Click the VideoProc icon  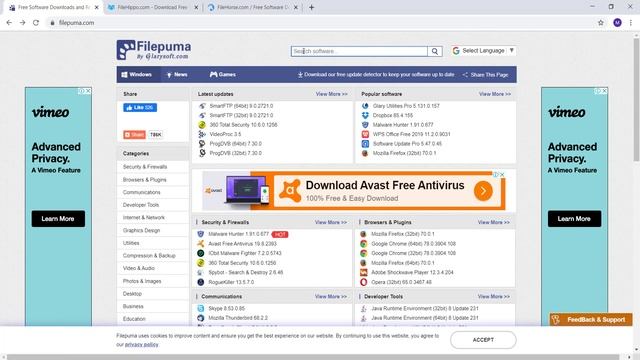[x=202, y=134]
